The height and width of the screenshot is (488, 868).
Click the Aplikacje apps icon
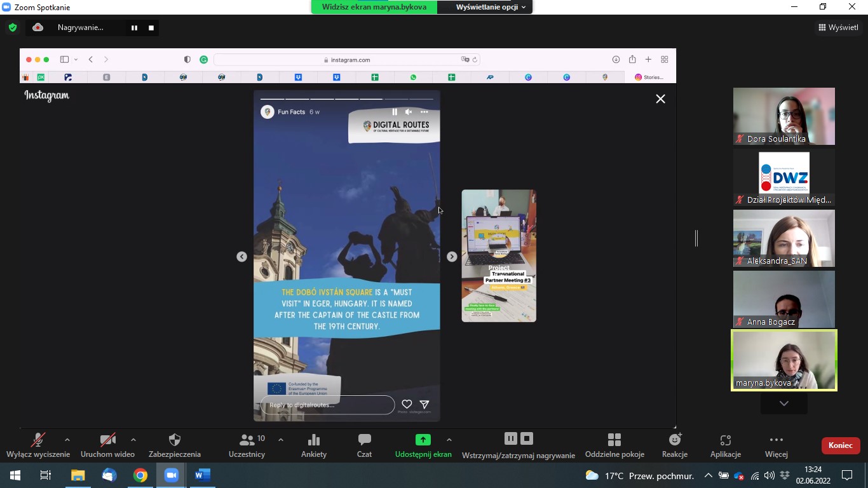725,445
